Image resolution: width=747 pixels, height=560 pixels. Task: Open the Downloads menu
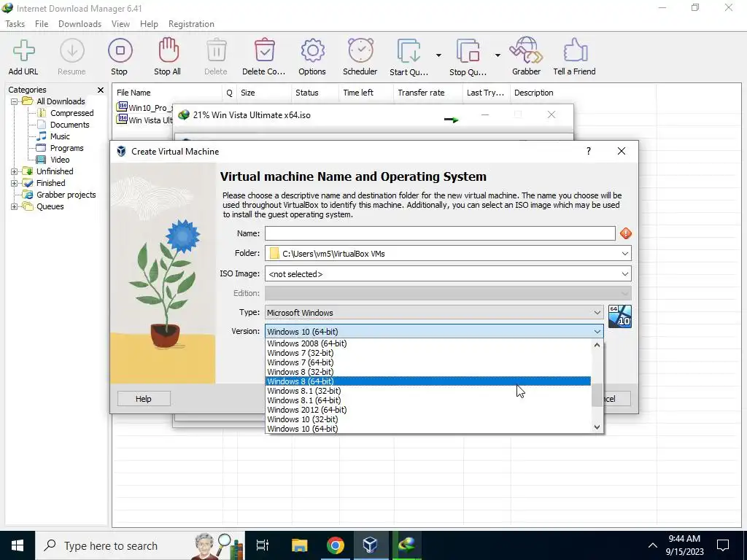coord(80,24)
